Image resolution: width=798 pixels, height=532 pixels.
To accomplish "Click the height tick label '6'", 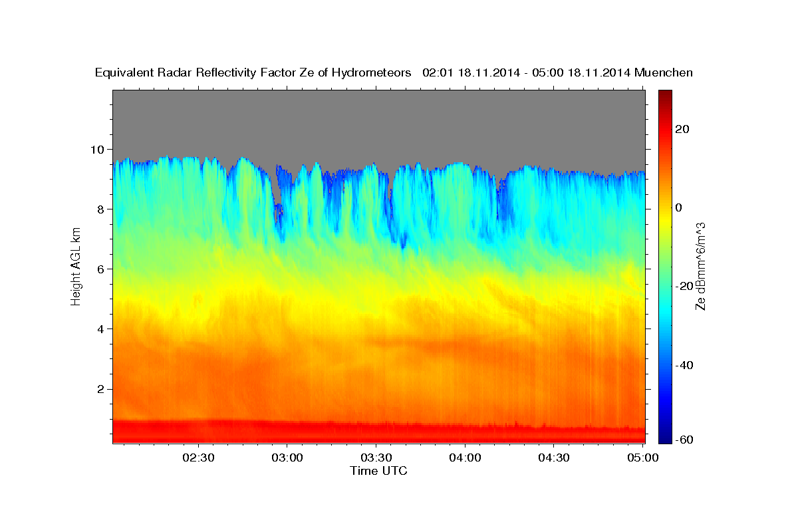I will pyautogui.click(x=102, y=269).
